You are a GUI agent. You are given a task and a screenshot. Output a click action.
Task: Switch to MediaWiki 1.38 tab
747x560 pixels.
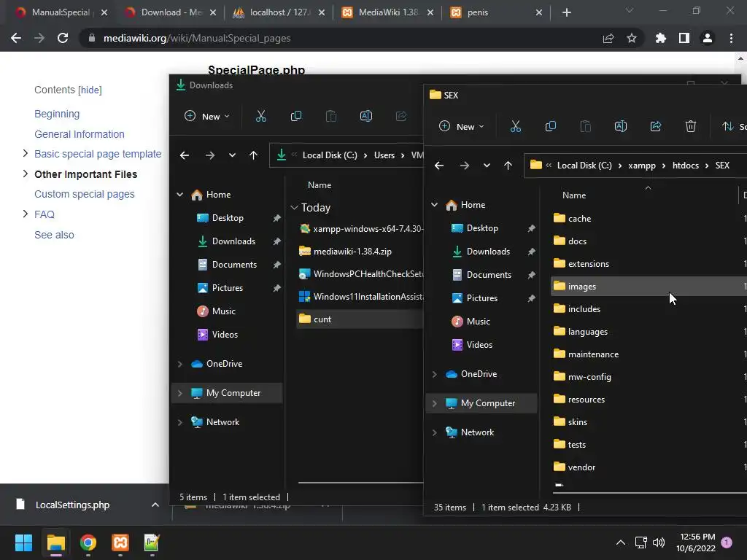tap(389, 12)
